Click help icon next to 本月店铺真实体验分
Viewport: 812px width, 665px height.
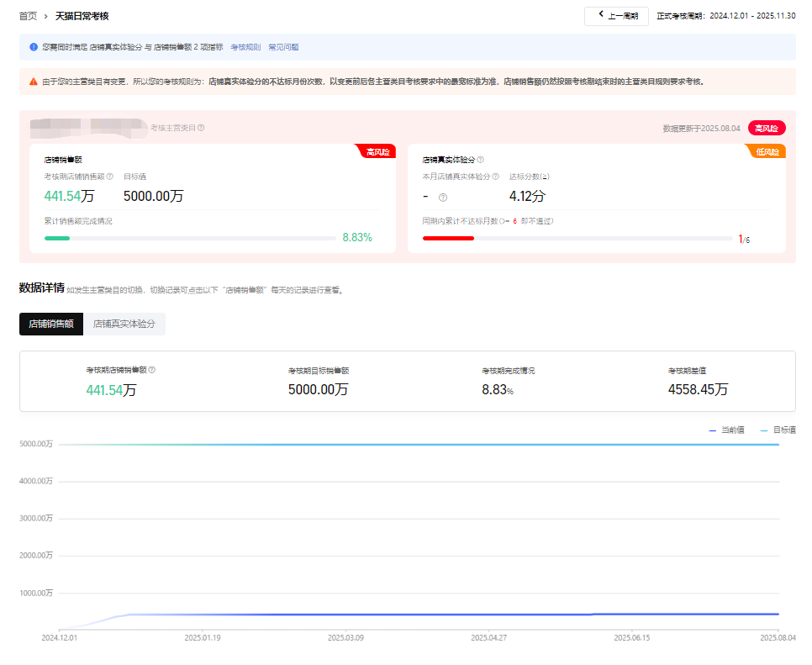click(x=495, y=177)
